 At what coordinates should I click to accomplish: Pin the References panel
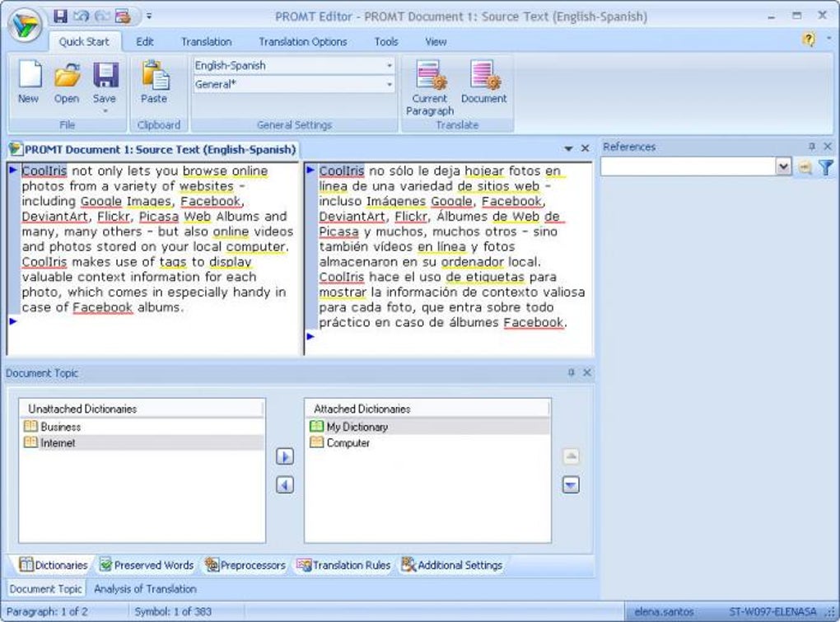[x=812, y=147]
